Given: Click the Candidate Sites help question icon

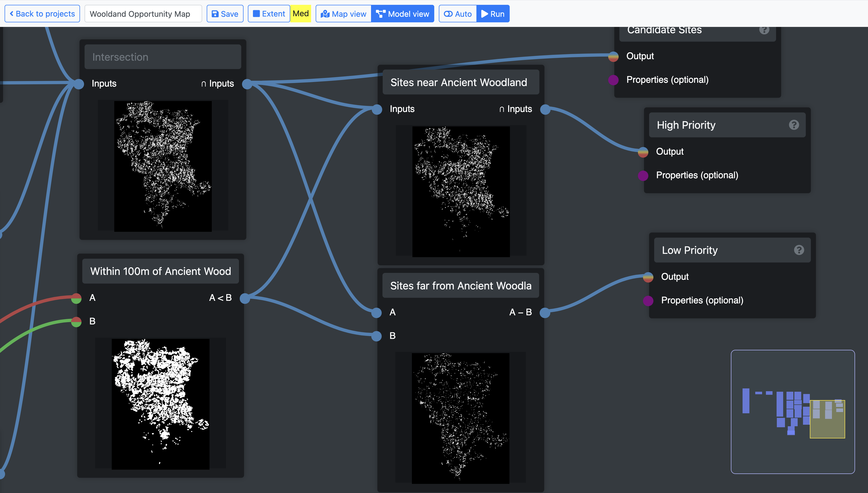Looking at the screenshot, I should tap(764, 30).
